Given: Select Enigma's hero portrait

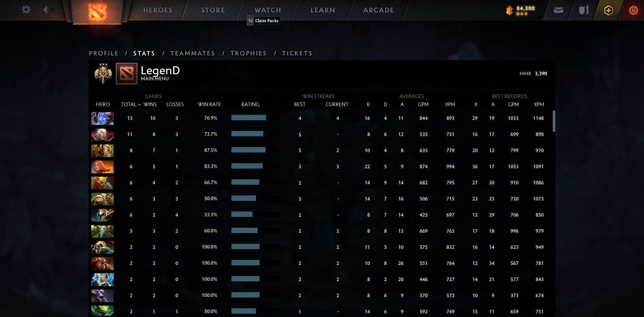Looking at the screenshot, I should pos(102,118).
